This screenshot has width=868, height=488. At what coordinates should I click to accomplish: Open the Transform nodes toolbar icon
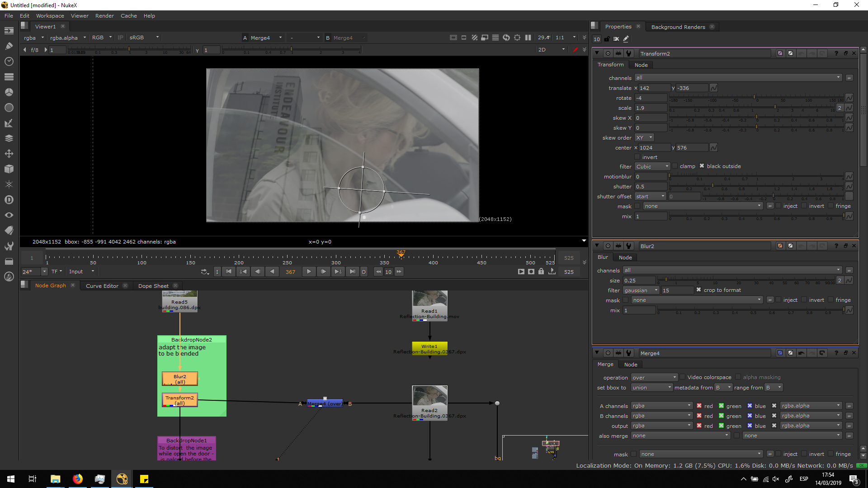(9, 154)
